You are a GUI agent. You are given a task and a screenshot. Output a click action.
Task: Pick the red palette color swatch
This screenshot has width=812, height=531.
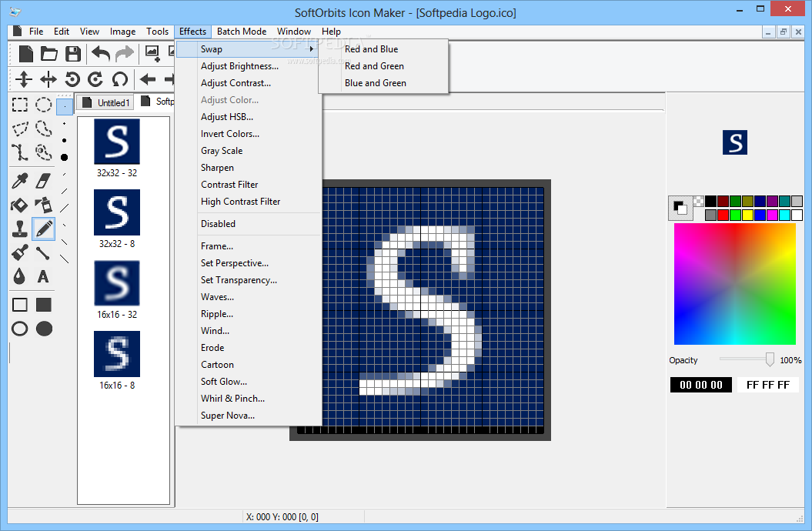[723, 215]
